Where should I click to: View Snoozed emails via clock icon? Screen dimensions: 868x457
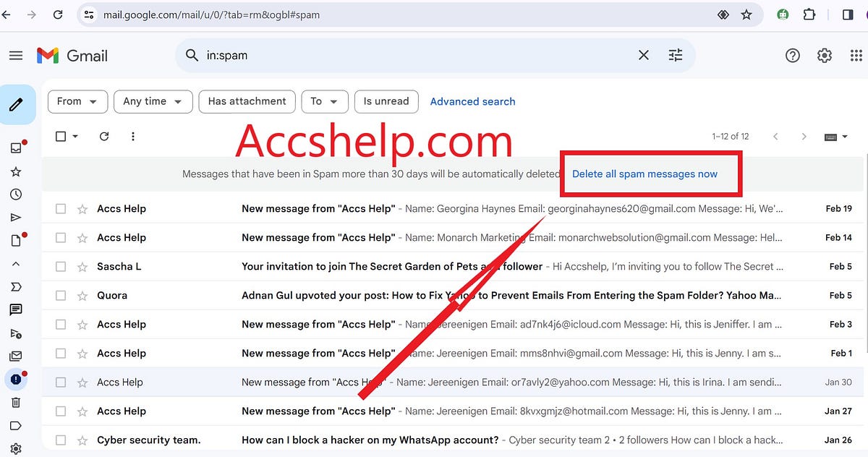17,194
